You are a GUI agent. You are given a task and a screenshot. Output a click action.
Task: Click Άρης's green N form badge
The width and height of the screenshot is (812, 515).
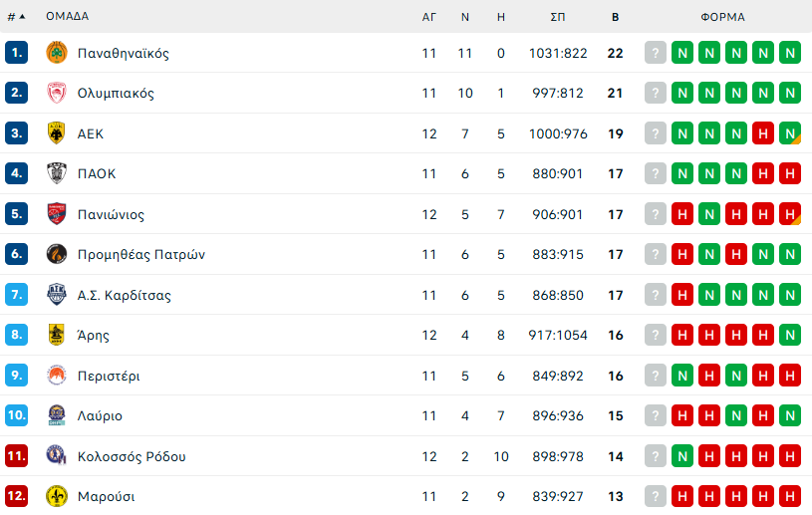(x=790, y=335)
